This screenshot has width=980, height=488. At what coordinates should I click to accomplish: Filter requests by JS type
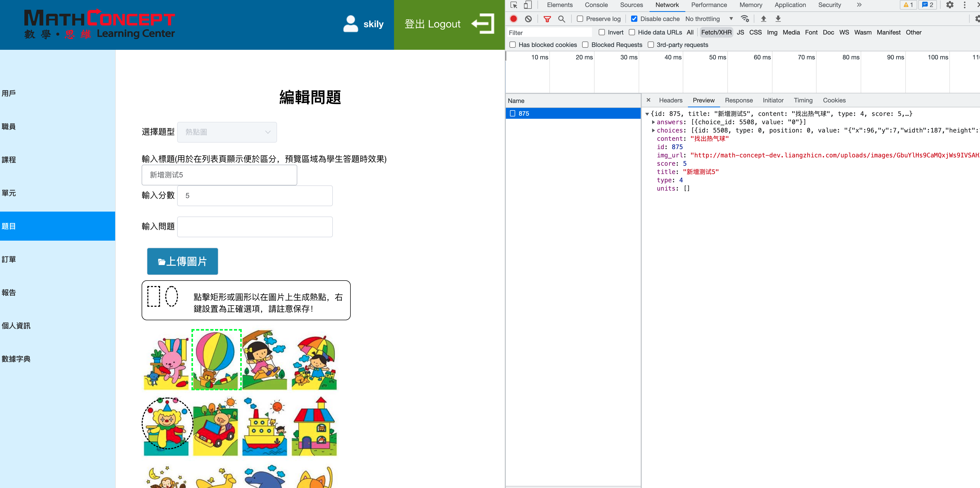(740, 32)
